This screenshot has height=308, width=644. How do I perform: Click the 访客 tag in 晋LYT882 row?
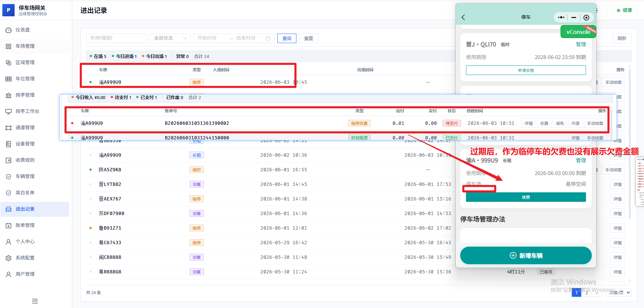[197, 184]
